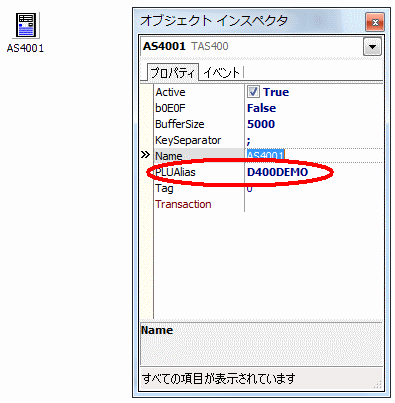Click the PLUAlias value D400DEMO
Viewport: 395px width, 403px height.
click(277, 172)
